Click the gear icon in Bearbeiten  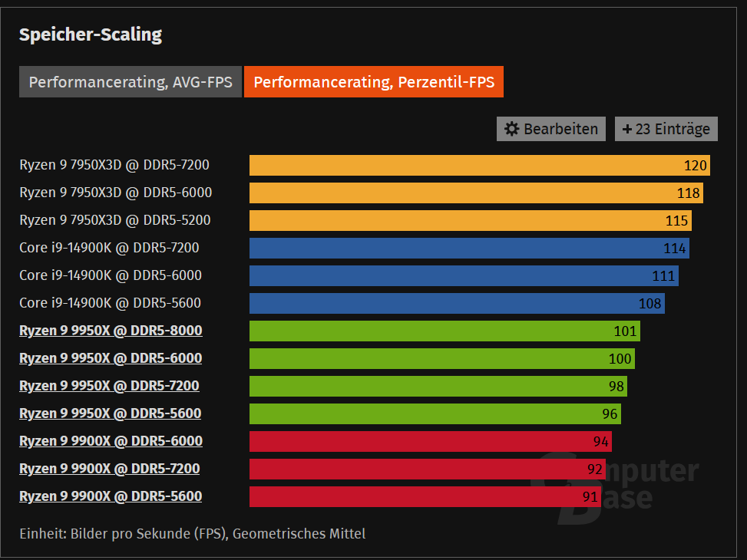511,129
